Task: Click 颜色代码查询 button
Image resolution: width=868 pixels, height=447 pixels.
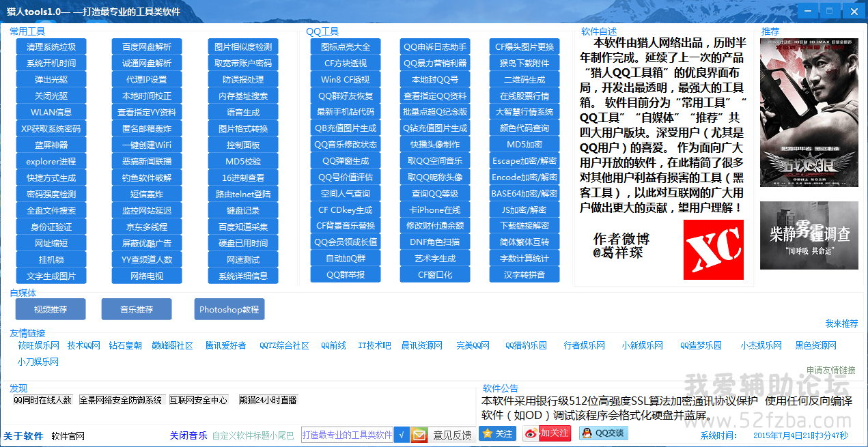Action: coord(524,128)
